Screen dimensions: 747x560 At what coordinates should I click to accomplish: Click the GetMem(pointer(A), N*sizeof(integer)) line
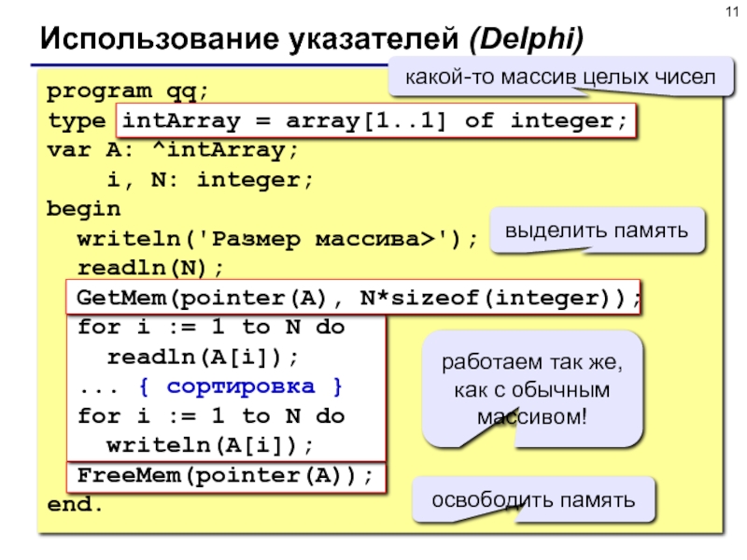pos(353,298)
